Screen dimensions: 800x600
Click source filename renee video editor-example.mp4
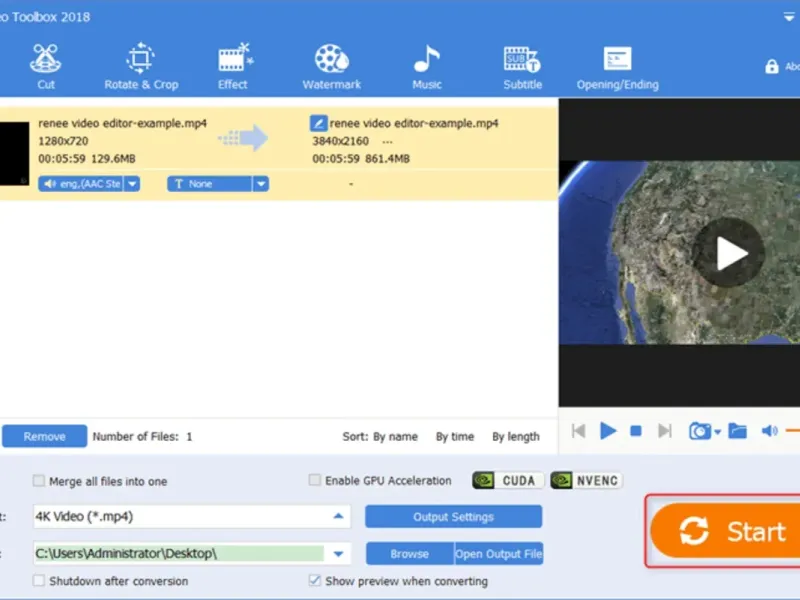click(x=122, y=123)
